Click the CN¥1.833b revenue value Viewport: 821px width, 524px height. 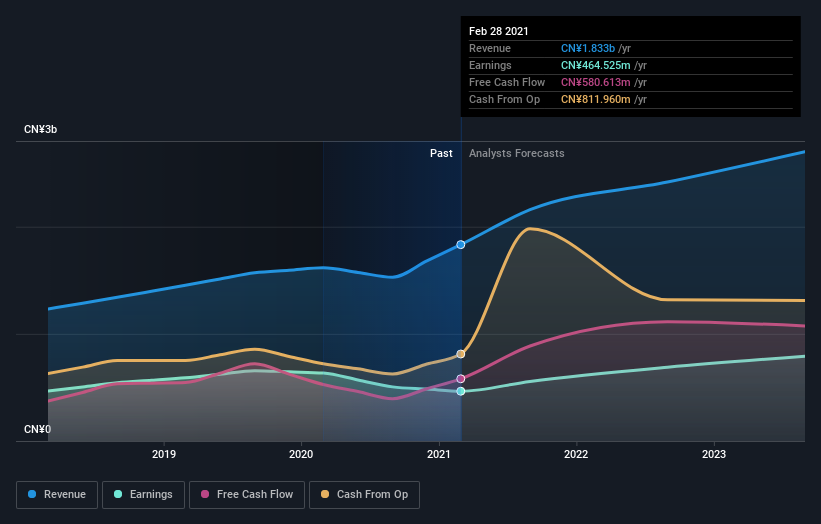point(587,48)
